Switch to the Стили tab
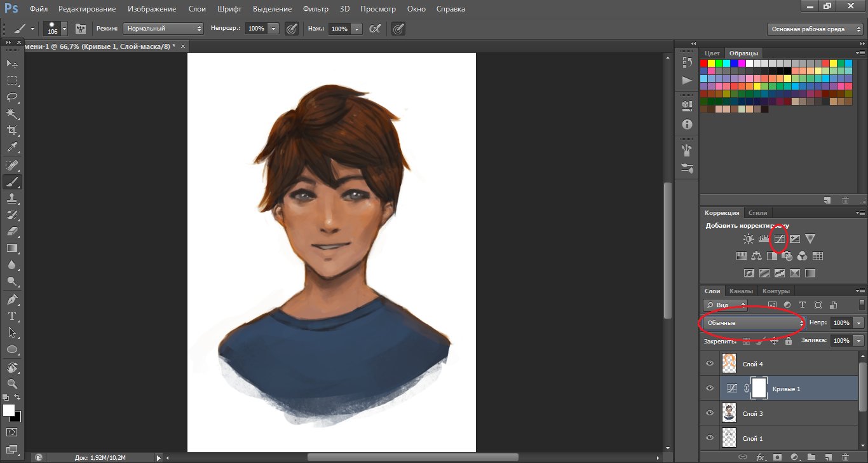 pyautogui.click(x=757, y=213)
